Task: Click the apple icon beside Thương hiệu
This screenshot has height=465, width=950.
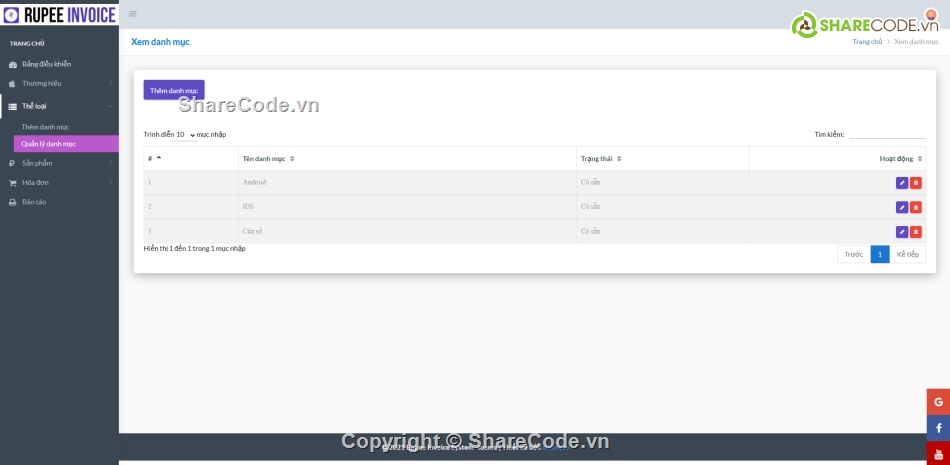Action: [x=12, y=84]
